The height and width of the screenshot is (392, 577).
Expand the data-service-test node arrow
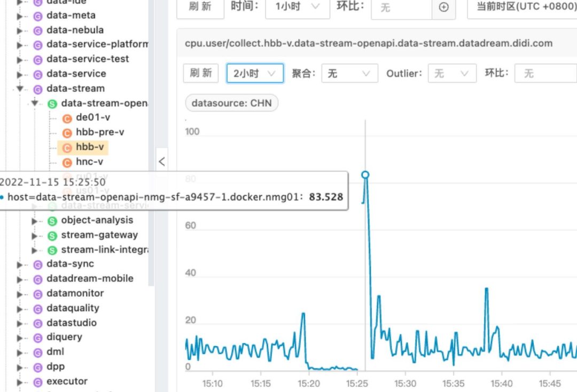coord(20,60)
